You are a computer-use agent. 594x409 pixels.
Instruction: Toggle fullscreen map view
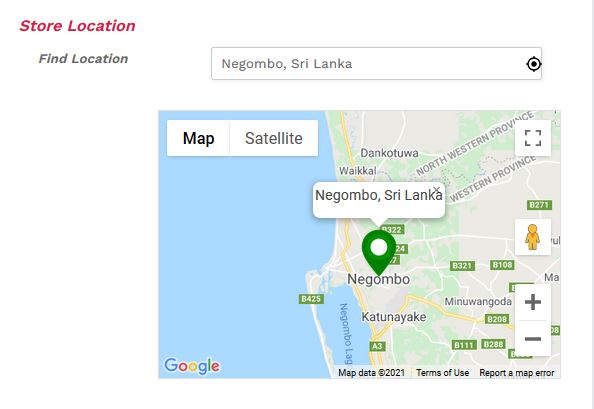click(533, 138)
